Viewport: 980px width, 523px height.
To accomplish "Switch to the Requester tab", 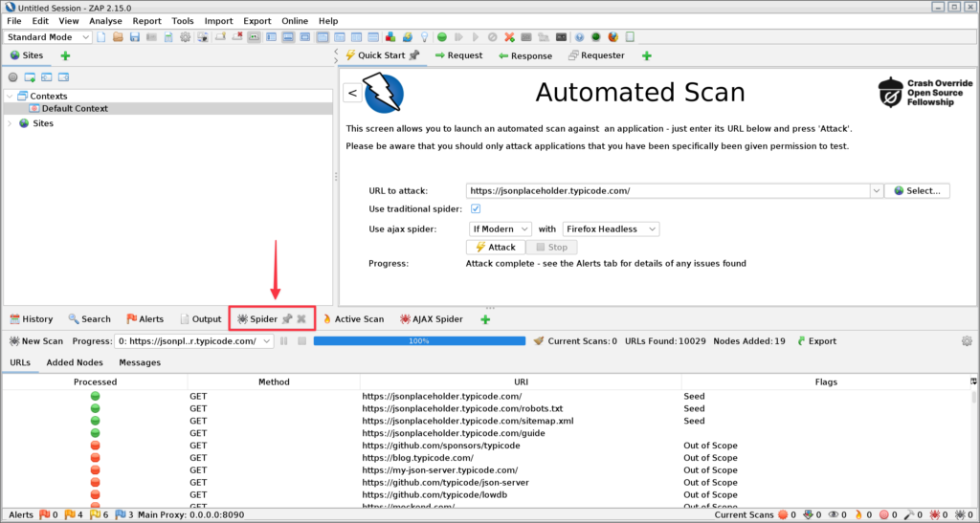I will coord(595,55).
